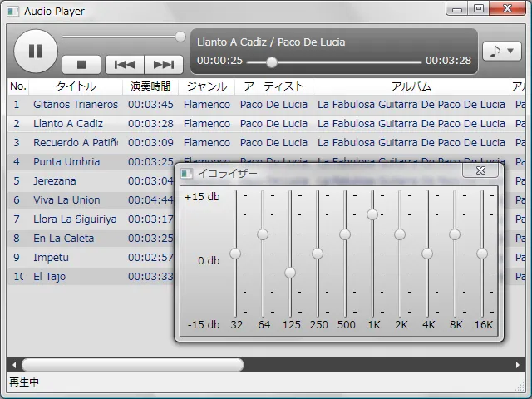This screenshot has width=532, height=399.
Task: Click the アルバム column header
Action: point(411,86)
